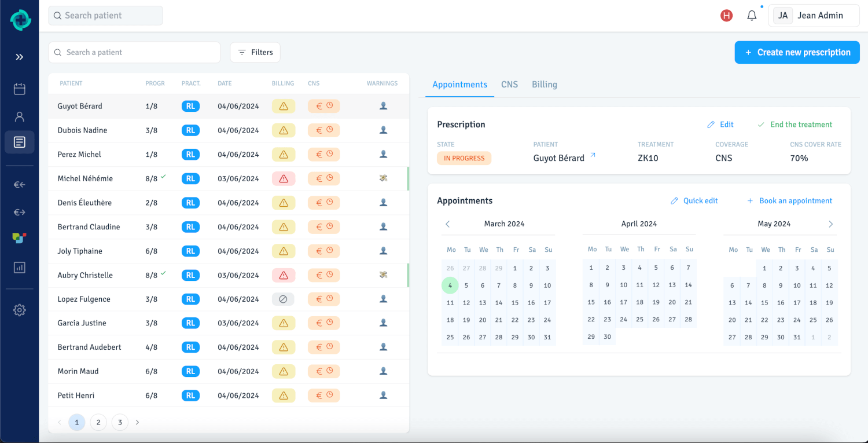Open notifications bell
868x443 pixels.
(752, 16)
